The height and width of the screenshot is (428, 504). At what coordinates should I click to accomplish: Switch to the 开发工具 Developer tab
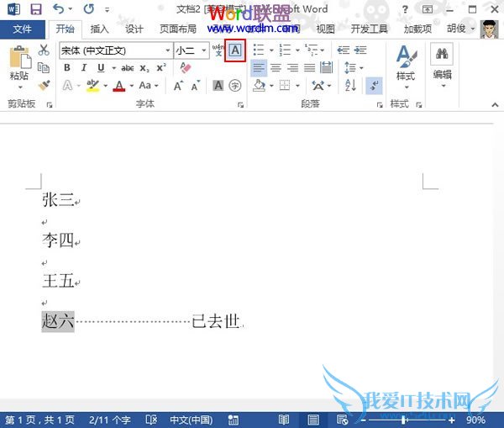point(369,29)
